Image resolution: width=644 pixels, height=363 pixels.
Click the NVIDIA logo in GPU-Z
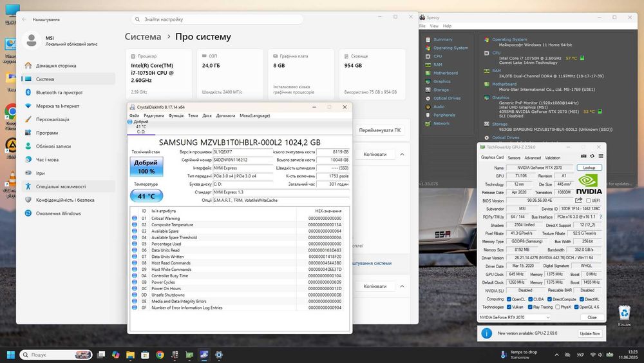point(589,184)
